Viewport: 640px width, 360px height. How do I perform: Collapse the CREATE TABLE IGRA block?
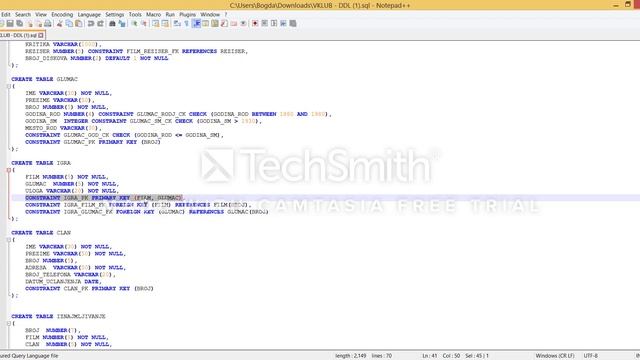click(x=9, y=170)
